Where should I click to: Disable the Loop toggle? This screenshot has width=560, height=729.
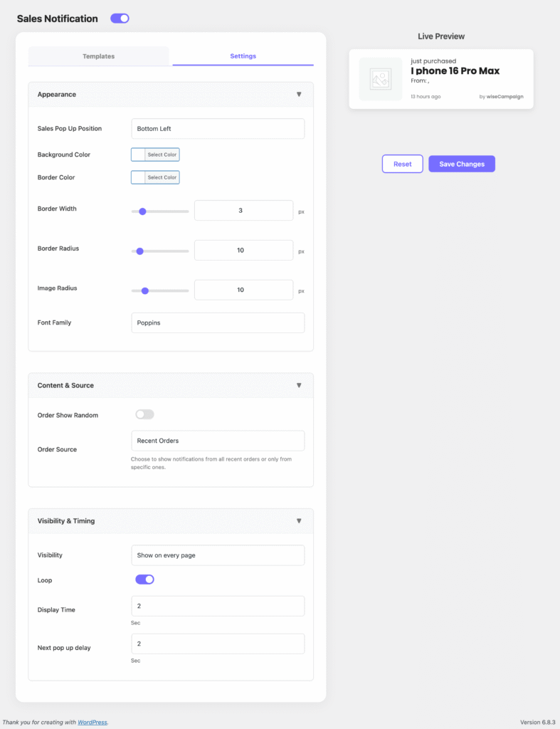tap(144, 579)
